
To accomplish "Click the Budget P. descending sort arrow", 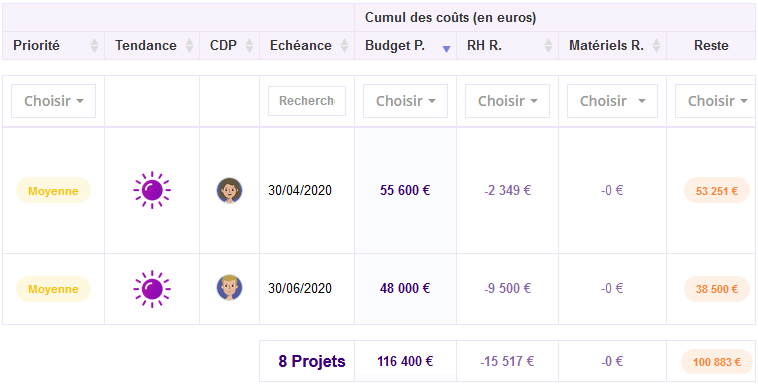I will click(447, 48).
